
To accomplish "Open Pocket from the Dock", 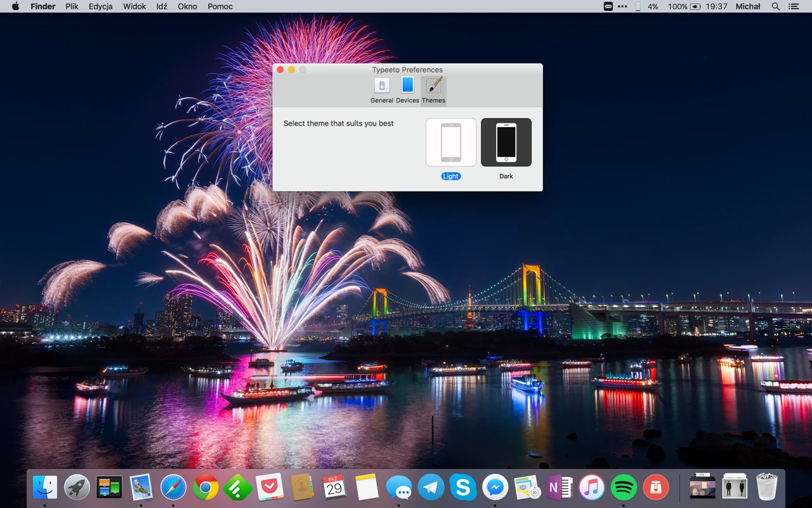I will 270,487.
